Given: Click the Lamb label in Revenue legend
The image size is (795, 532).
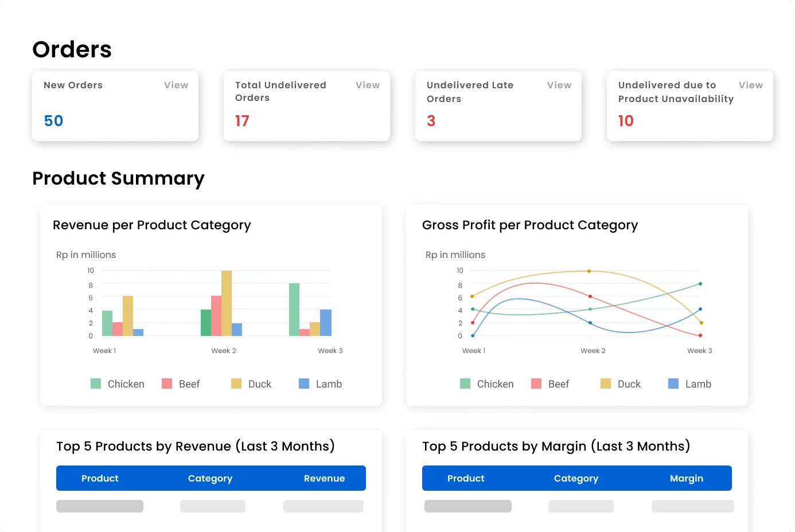Looking at the screenshot, I should tap(329, 384).
